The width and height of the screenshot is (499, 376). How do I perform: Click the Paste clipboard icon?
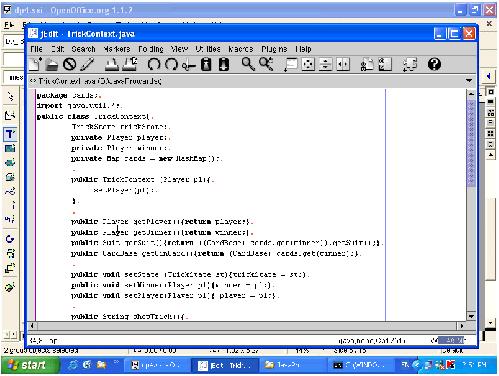224,64
